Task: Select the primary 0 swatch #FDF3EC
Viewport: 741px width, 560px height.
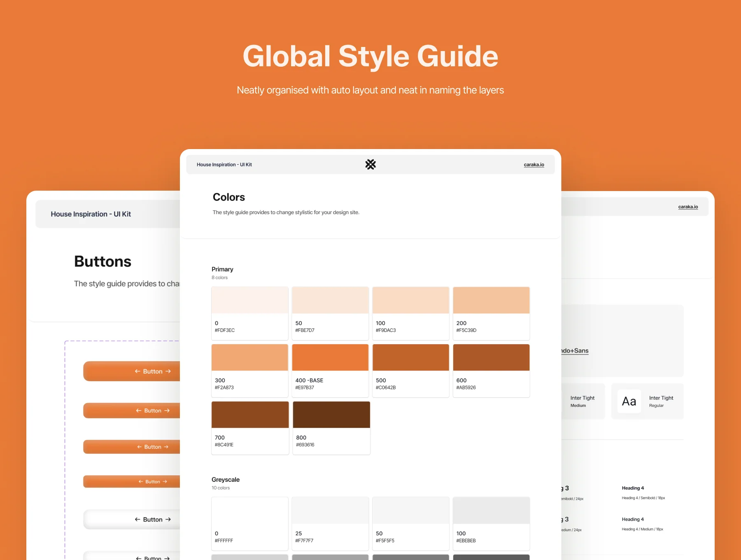Action: point(250,313)
